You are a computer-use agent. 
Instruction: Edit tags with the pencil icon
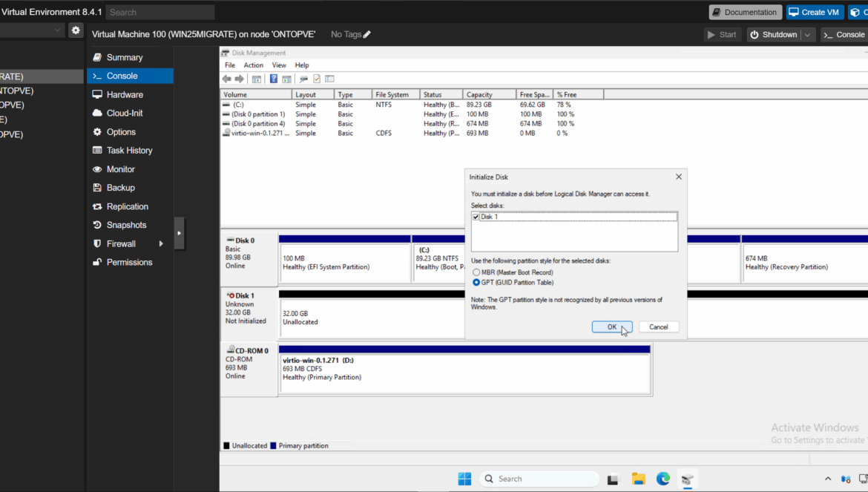pos(367,34)
